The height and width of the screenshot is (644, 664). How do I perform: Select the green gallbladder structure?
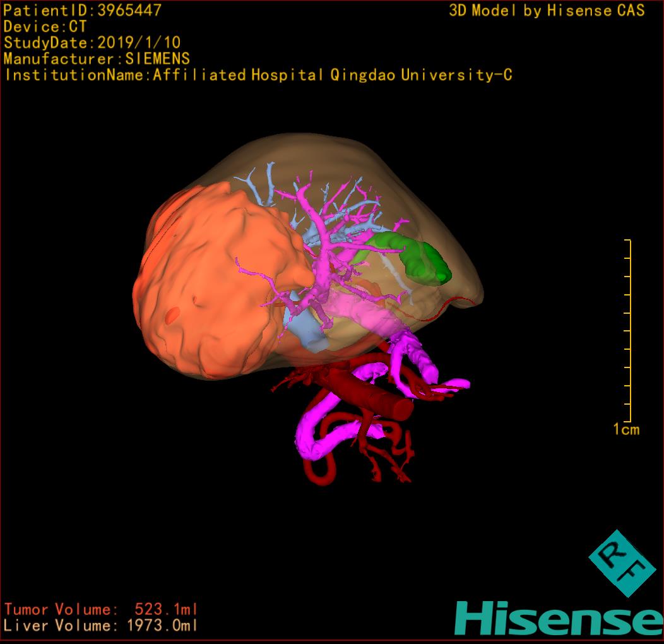click(423, 260)
